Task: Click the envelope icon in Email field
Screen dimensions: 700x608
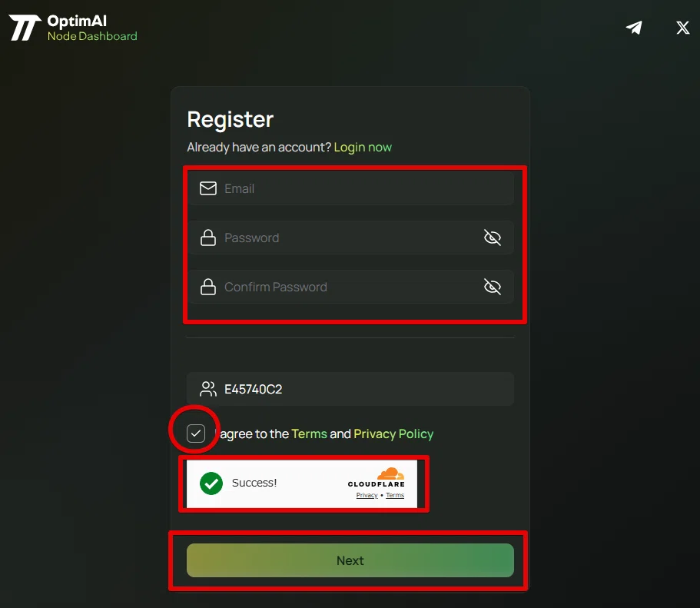Action: 208,188
